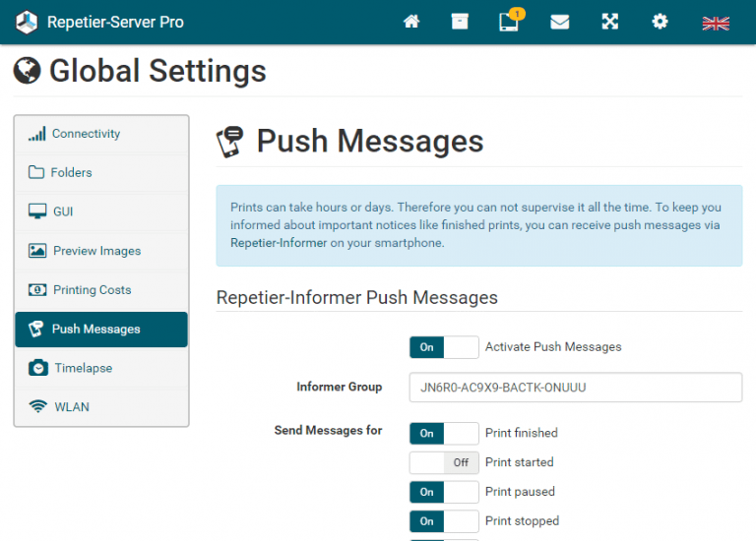Select the Push Messages tab
Viewport: 756px width, 541px height.
101,330
